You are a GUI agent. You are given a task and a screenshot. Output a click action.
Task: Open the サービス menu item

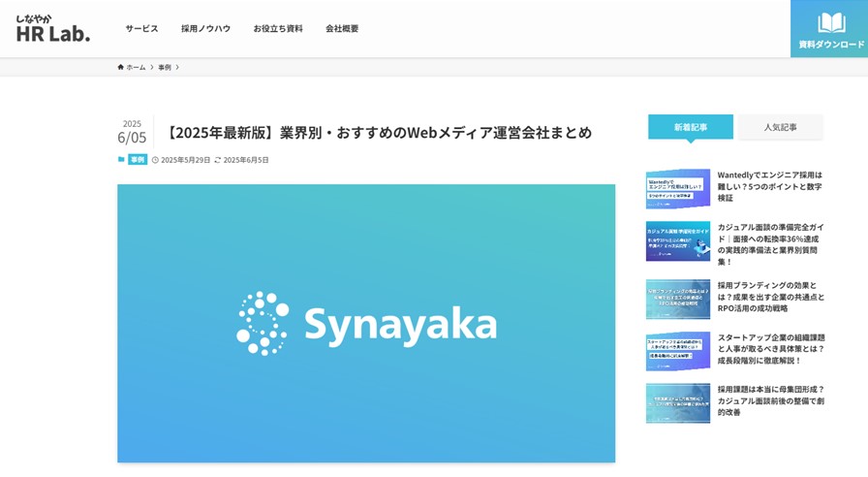click(x=141, y=28)
